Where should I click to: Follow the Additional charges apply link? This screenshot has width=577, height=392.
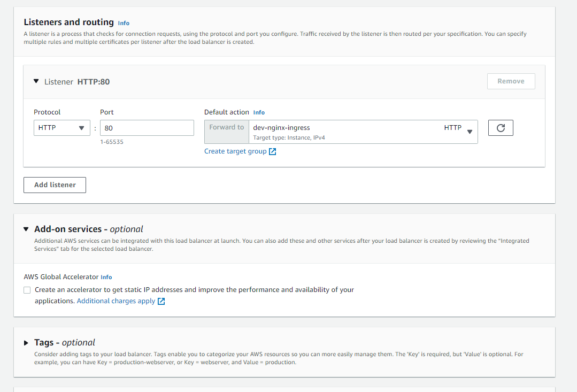point(116,301)
